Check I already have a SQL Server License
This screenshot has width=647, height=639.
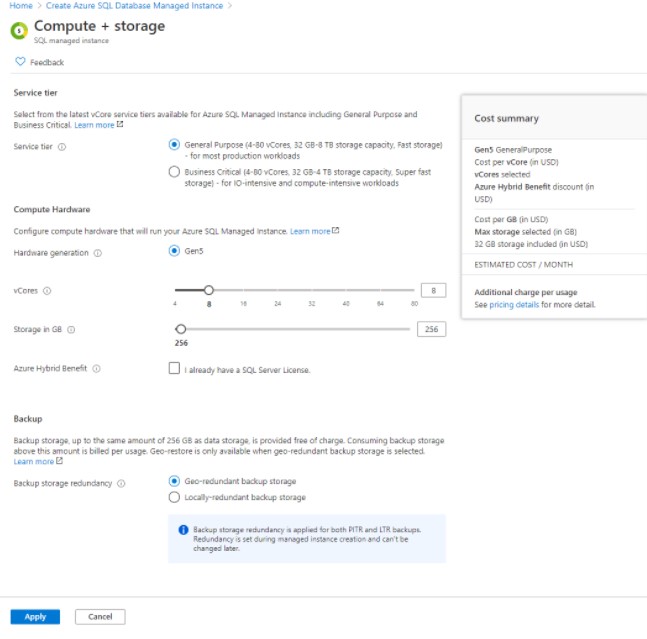tap(174, 368)
